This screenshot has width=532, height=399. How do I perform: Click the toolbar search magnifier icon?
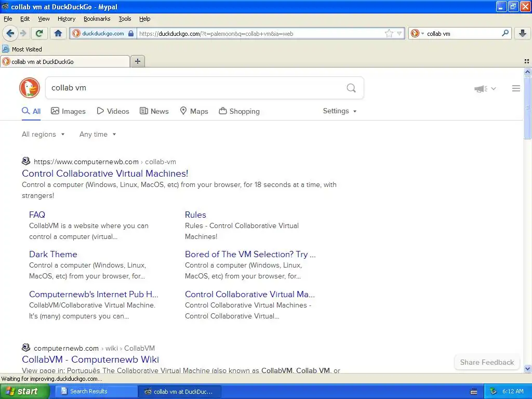(x=505, y=33)
